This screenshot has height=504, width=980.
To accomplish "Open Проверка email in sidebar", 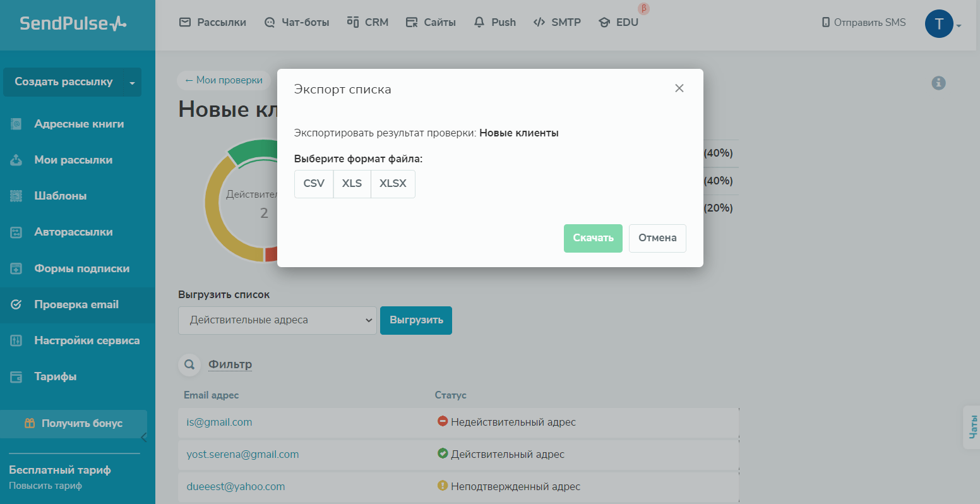I will [76, 304].
